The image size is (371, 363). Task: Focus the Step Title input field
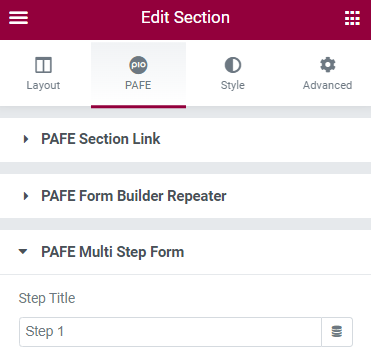click(170, 332)
